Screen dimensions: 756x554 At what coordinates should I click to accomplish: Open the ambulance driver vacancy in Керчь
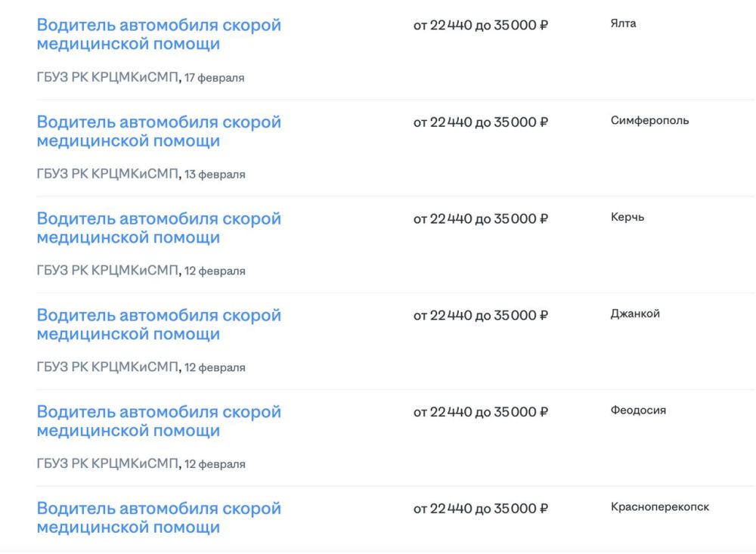[x=159, y=227]
